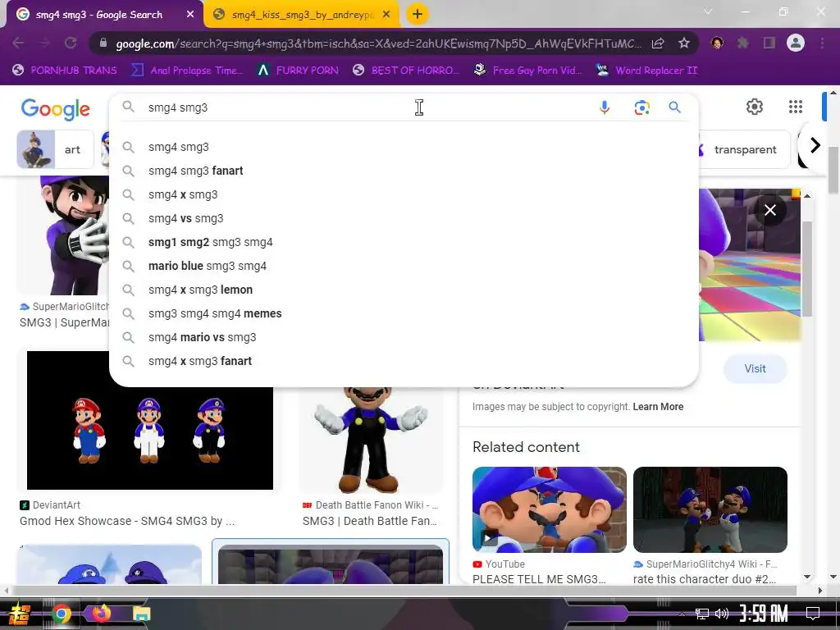Open the character duo related thumbnail
840x630 pixels.
point(710,509)
